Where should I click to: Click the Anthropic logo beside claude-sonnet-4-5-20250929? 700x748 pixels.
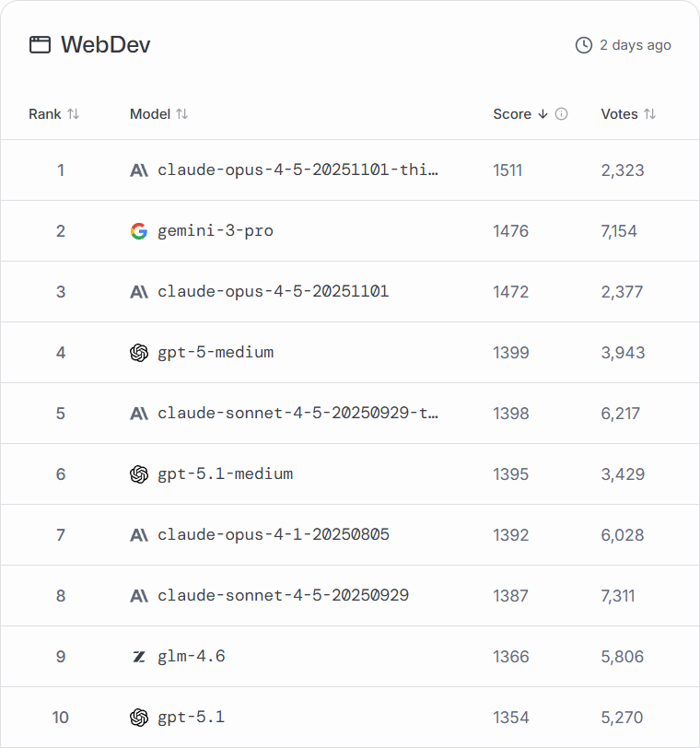point(139,596)
